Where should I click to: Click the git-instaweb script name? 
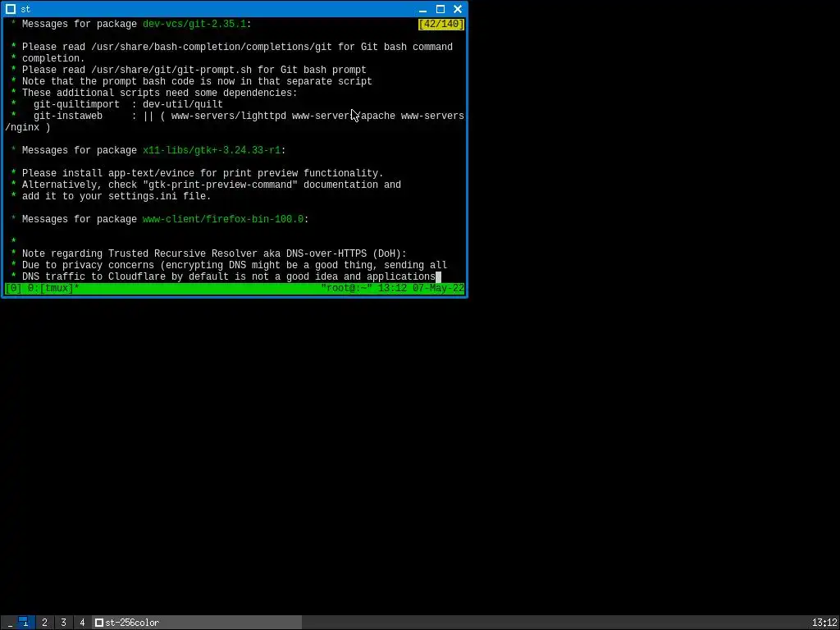tap(68, 116)
